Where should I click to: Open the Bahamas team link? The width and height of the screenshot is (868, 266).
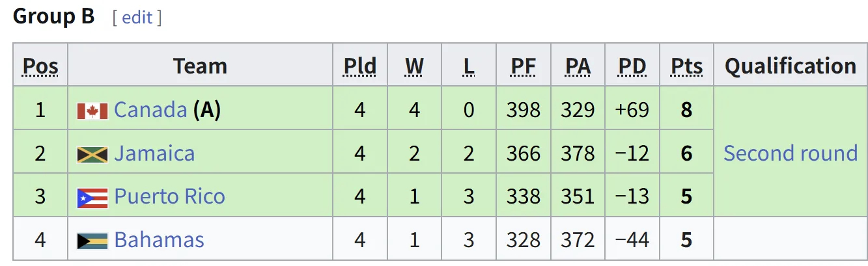pos(159,240)
